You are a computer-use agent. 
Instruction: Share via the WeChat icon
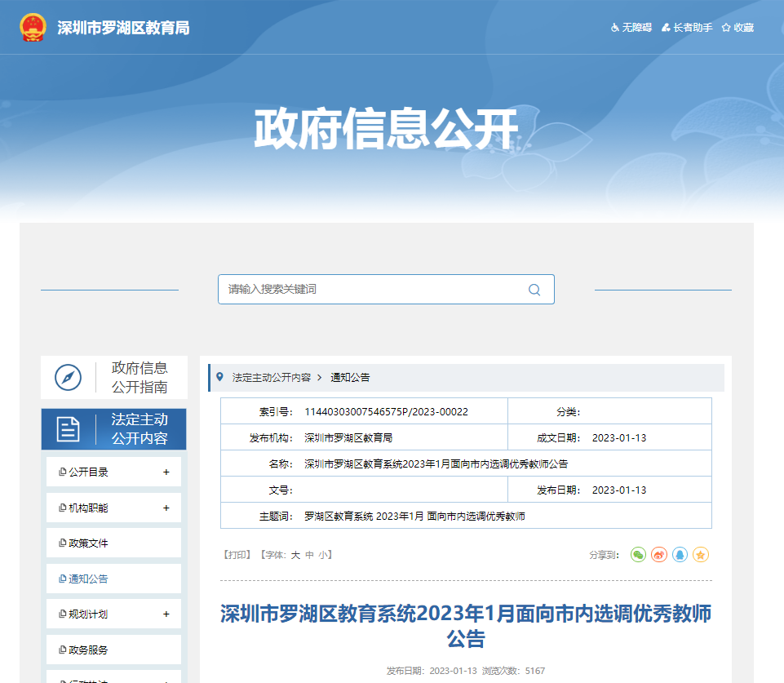point(639,555)
